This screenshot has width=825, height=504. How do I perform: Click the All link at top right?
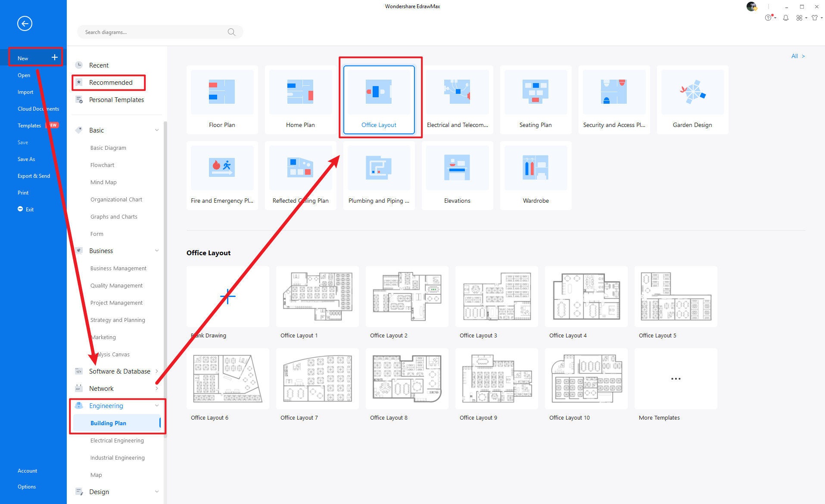pos(798,56)
